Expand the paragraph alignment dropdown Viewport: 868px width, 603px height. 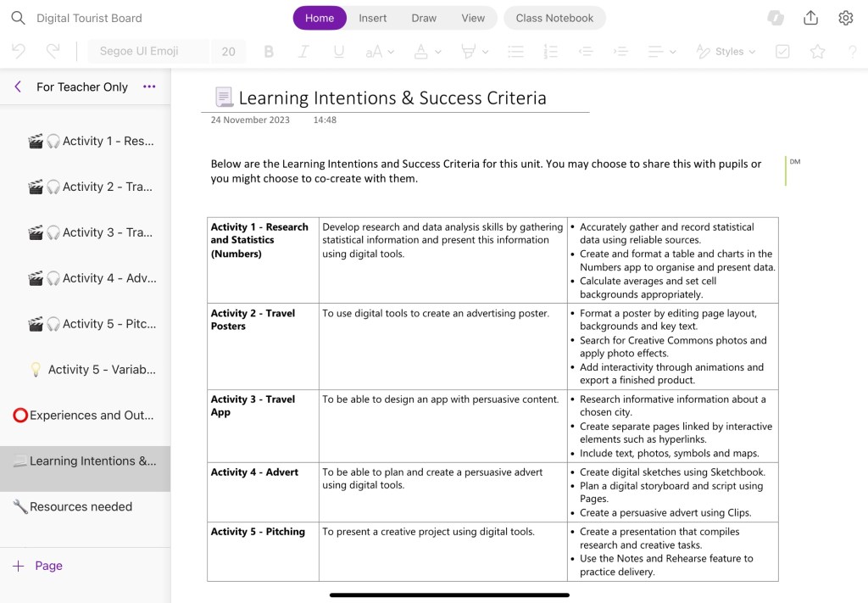tap(661, 52)
